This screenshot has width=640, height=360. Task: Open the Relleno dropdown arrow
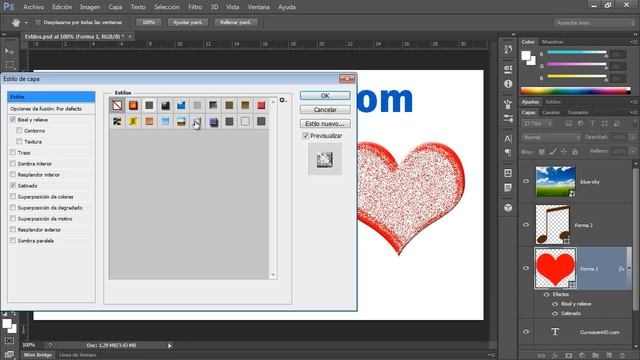coord(633,151)
